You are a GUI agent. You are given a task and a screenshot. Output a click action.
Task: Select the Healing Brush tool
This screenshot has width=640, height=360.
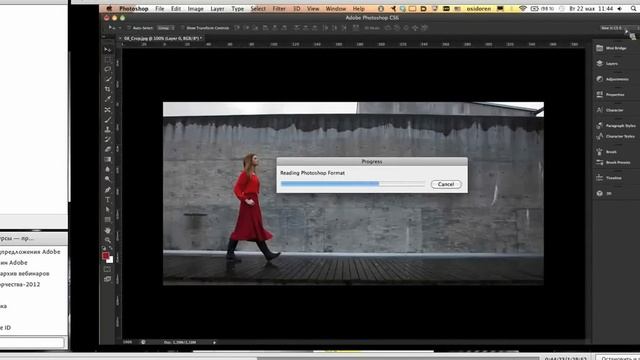pos(108,110)
